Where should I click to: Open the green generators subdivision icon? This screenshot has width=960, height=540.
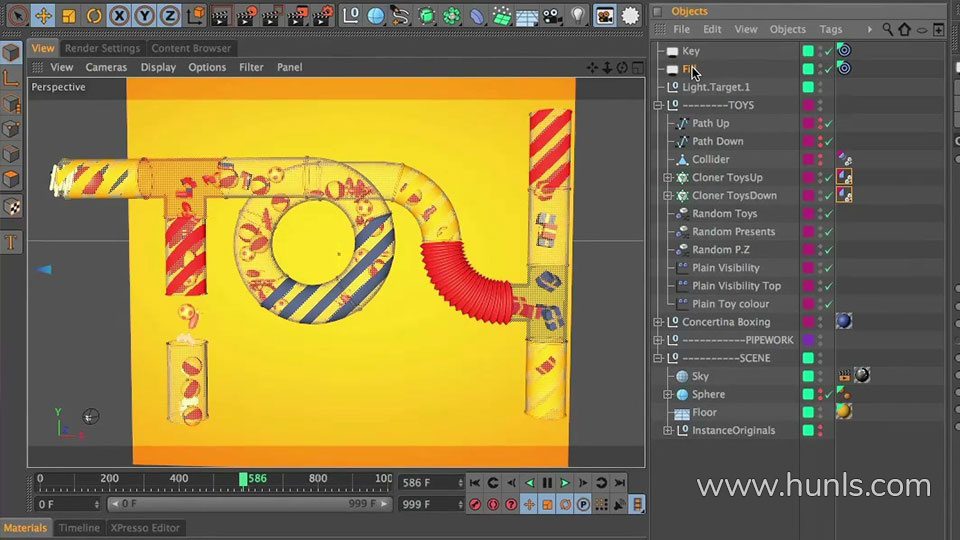click(427, 15)
